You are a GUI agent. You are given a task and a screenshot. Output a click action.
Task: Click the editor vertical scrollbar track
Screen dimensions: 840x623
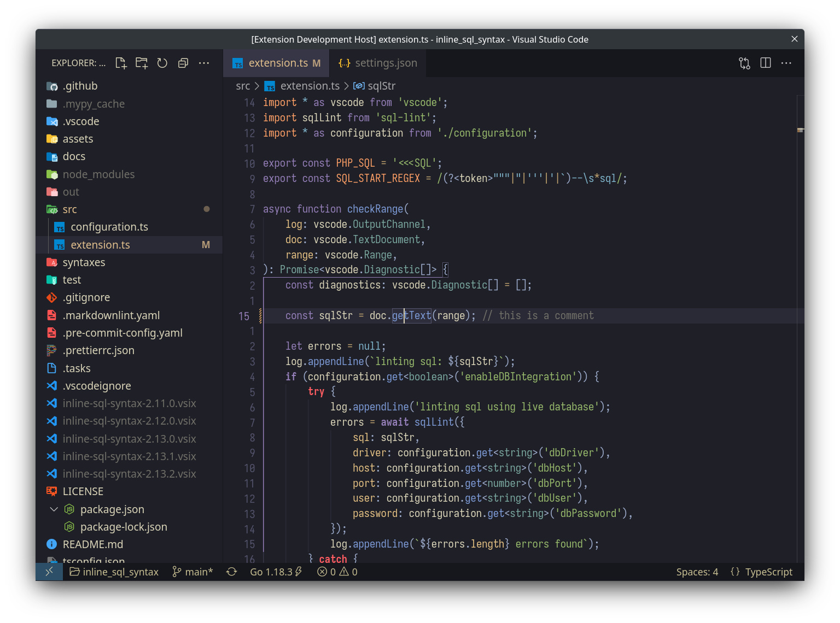pos(801,328)
